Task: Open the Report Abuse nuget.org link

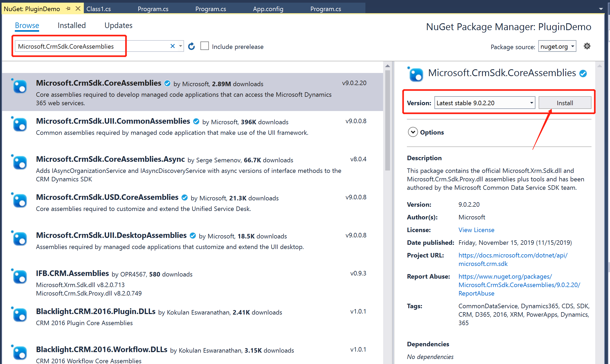Action: [519, 285]
